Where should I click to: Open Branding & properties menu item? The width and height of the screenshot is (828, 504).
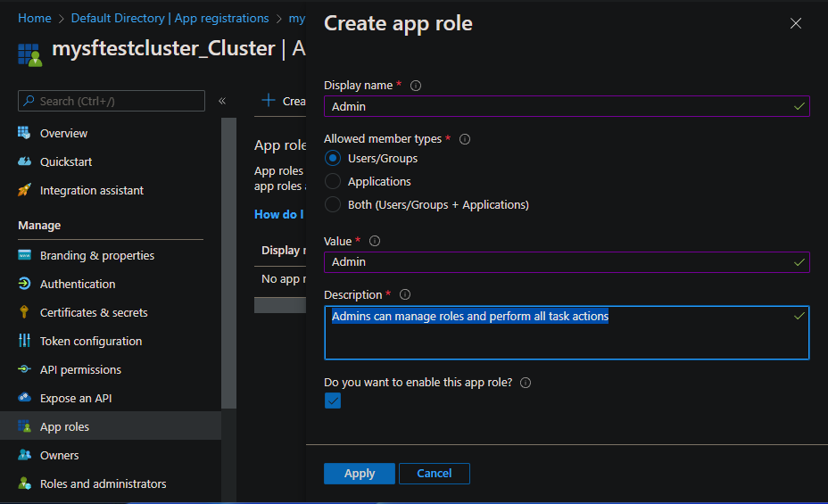tap(97, 255)
